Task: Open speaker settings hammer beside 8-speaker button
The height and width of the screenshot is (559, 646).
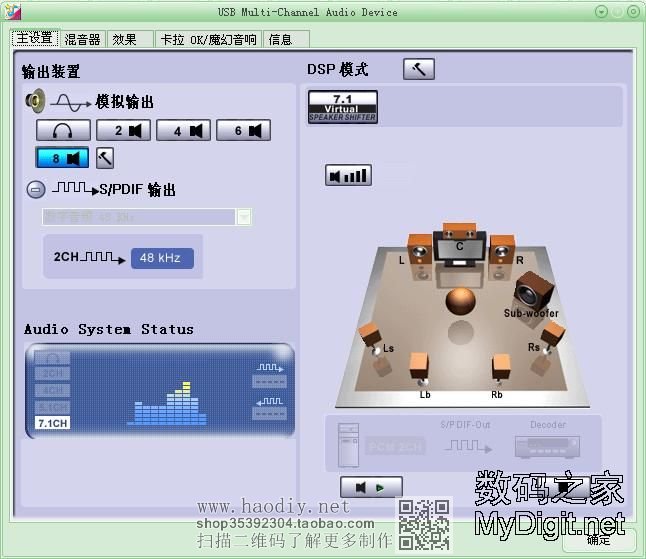Action: click(104, 157)
